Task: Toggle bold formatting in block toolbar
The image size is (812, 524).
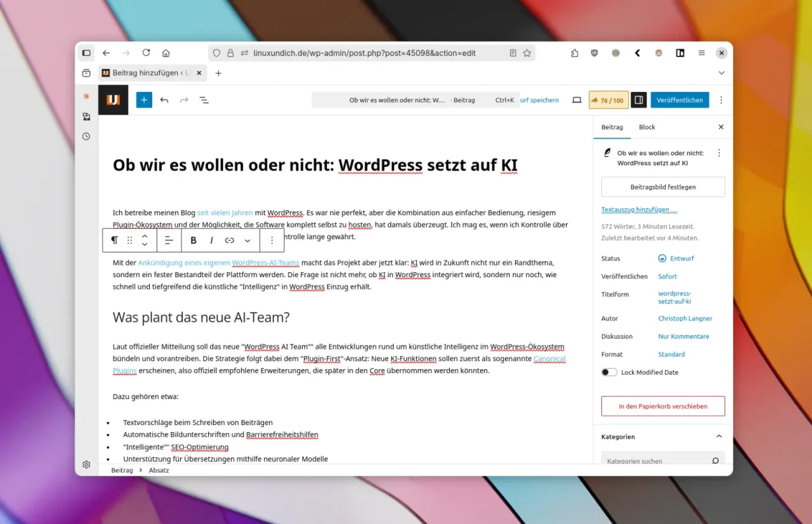Action: coord(193,240)
